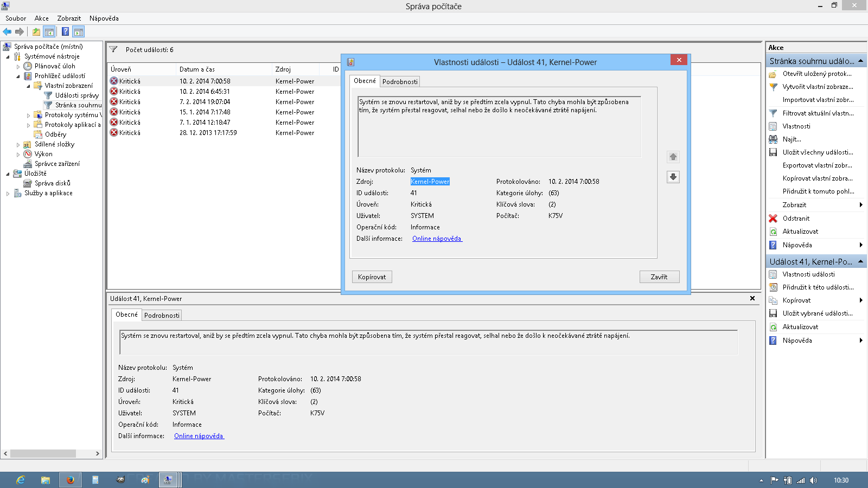The height and width of the screenshot is (488, 868).
Task: Collapse Prohlížeč událostí tree node
Action: pos(18,76)
